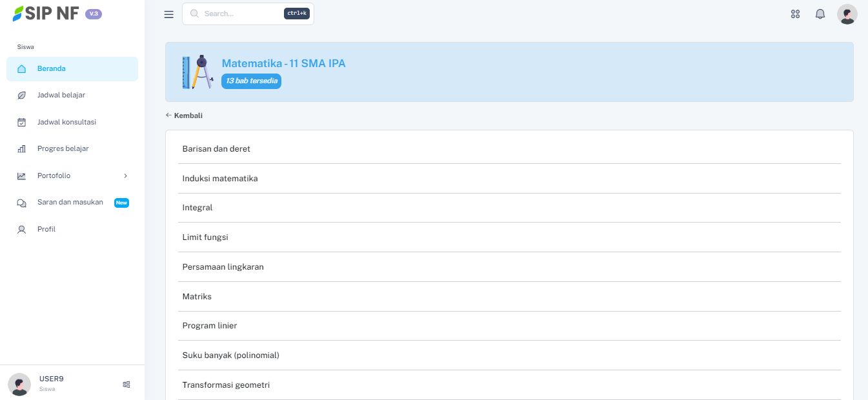Click the Jadwal belajar leaf icon
Screen dimensions: 868x400
pos(21,95)
